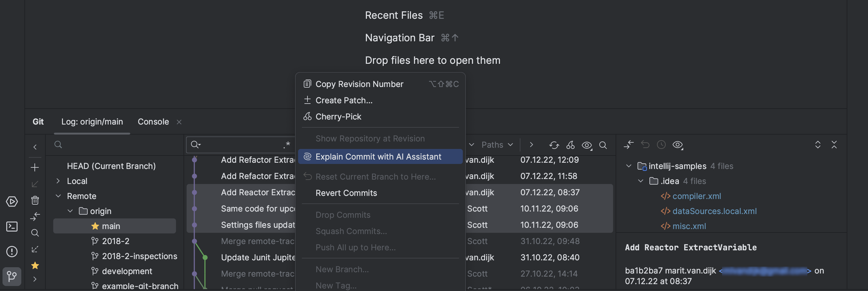The height and width of the screenshot is (291, 868).
Task: Click the cherry-pick icon in the log toolbar
Action: coord(570,145)
